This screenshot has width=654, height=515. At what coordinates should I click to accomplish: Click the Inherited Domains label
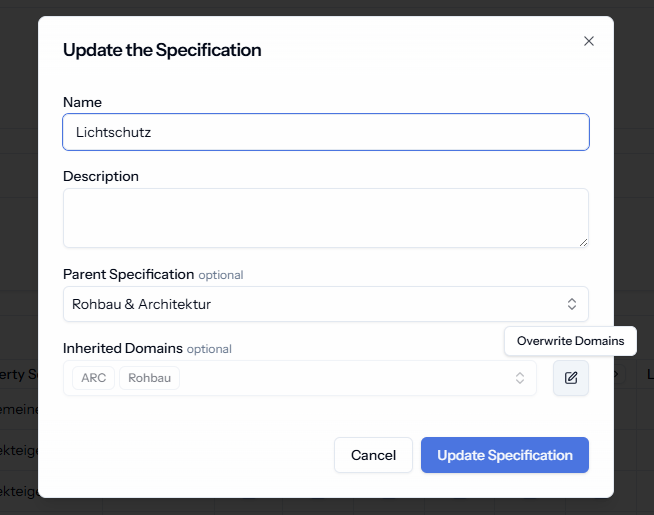pos(123,348)
